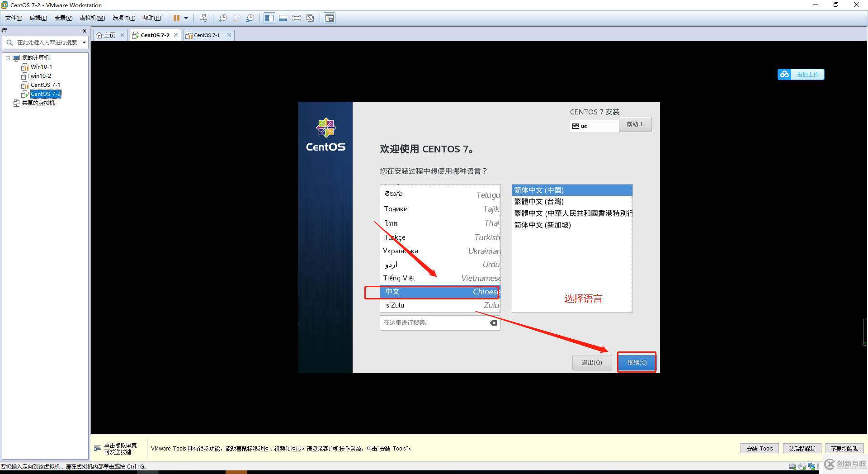Send Ctrl+Alt+Del to the virtual machine
Image resolution: width=868 pixels, height=474 pixels.
click(x=203, y=18)
